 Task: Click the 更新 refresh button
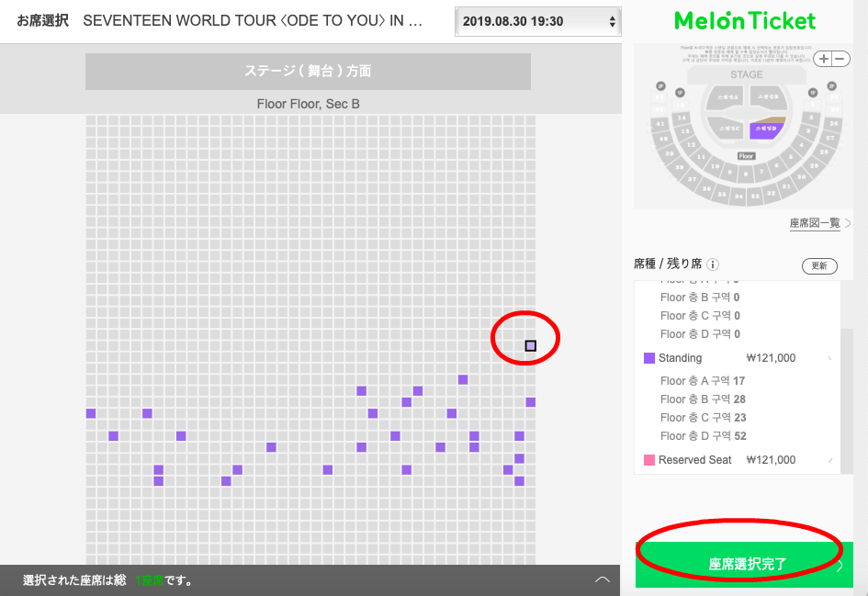(819, 265)
